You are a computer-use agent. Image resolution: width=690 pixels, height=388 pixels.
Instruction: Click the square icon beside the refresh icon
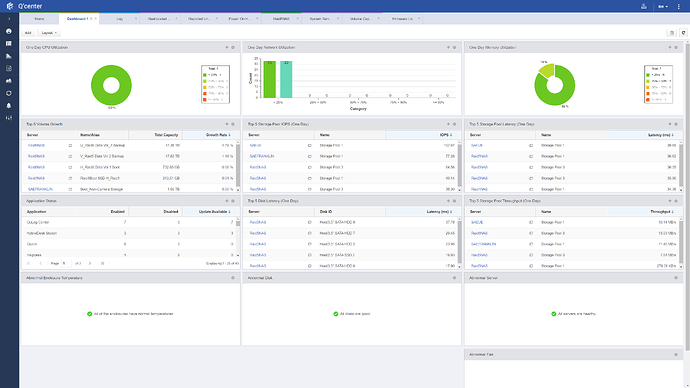point(672,33)
